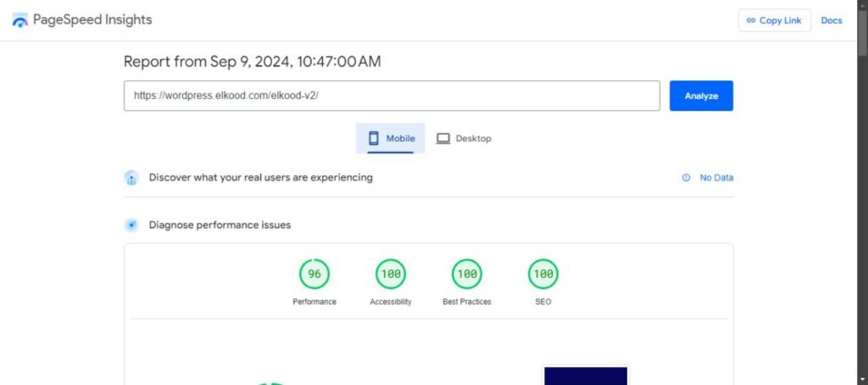Click the Diagnose performance issues icon
Image resolution: width=868 pixels, height=385 pixels.
pos(131,225)
